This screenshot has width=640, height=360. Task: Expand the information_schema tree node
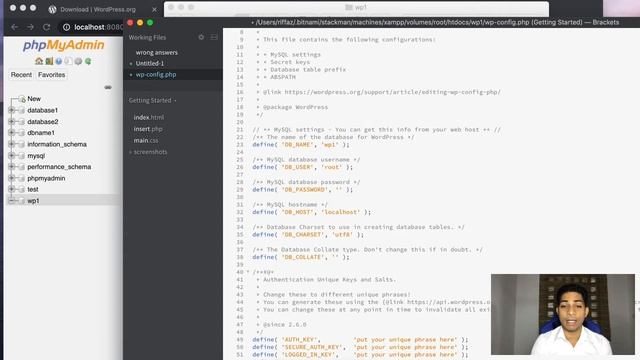[x=11, y=144]
